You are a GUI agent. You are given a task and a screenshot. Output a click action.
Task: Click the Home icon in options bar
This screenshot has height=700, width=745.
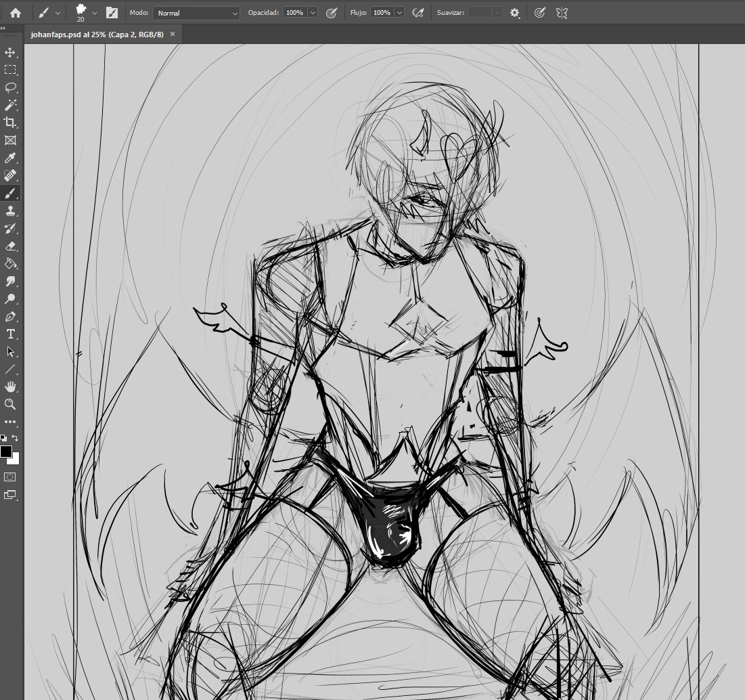[16, 13]
